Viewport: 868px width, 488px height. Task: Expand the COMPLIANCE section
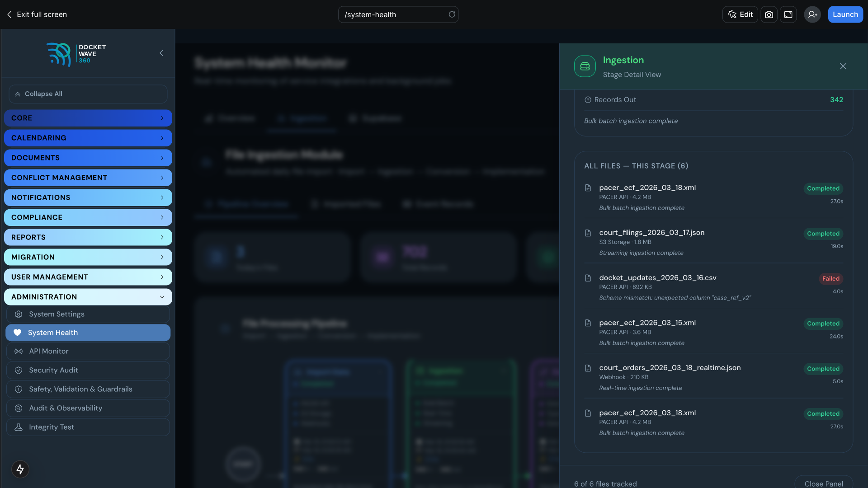pyautogui.click(x=88, y=217)
